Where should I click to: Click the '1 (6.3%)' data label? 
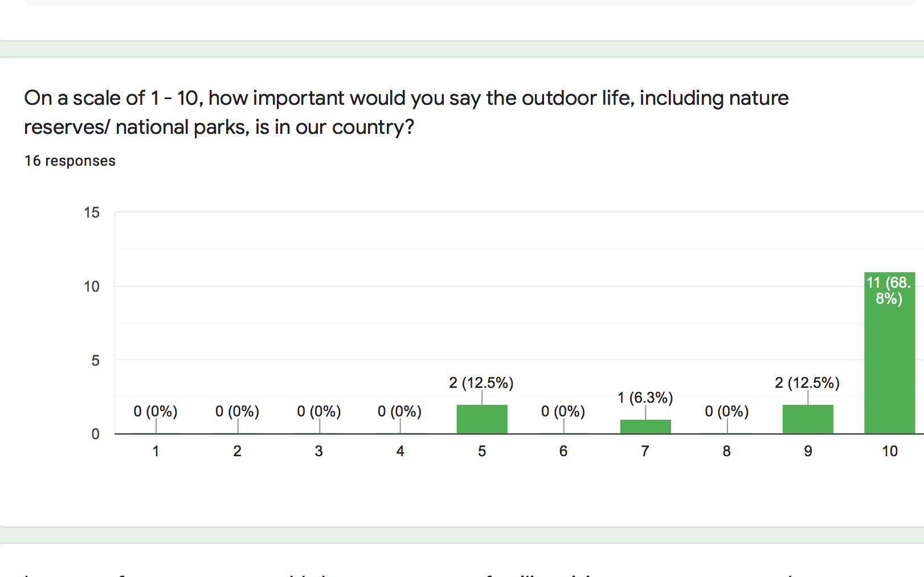[x=645, y=398]
